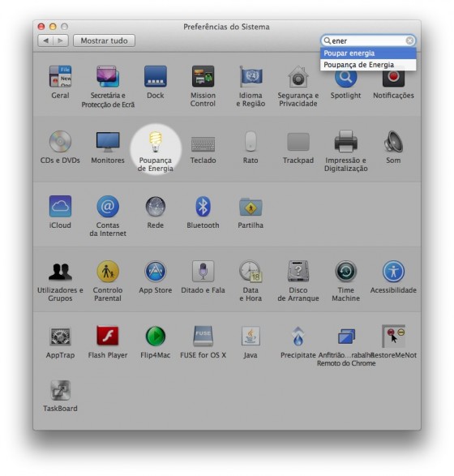This screenshot has width=454, height=476.
Task: Open Idioma e Região pane
Action: coord(251,76)
